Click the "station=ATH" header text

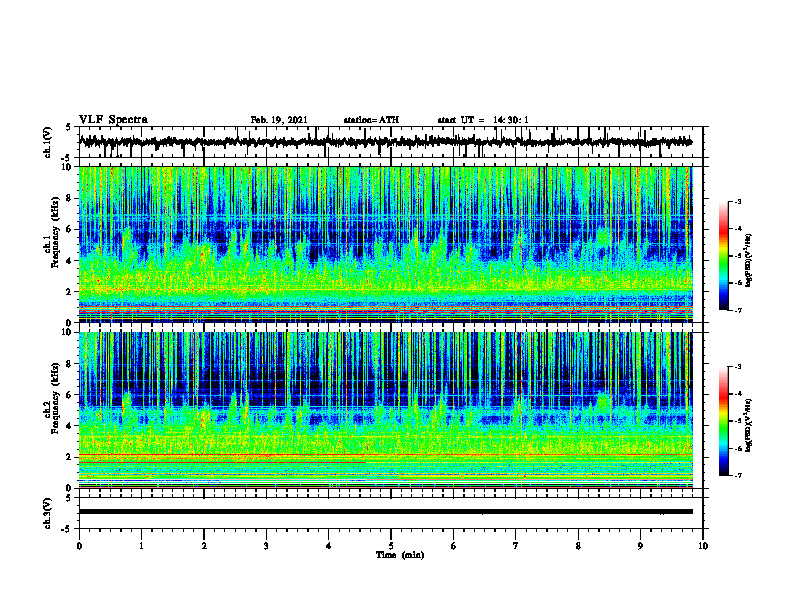371,120
